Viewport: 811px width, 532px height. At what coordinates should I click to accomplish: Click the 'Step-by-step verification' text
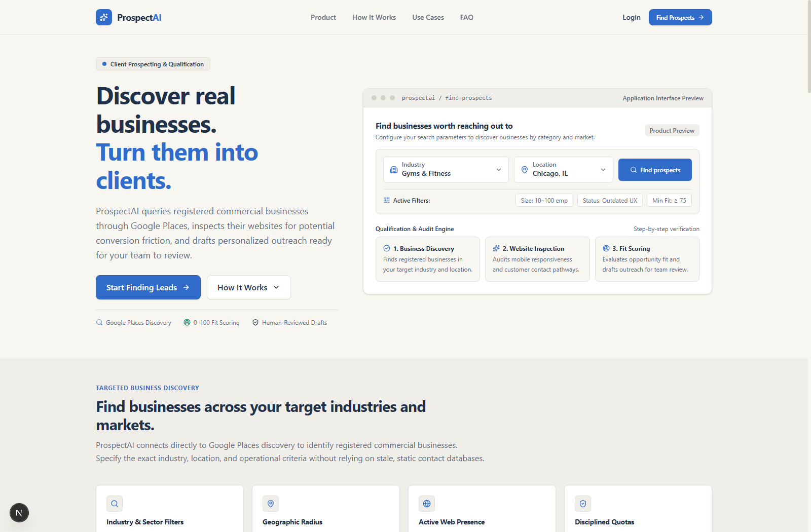tap(667, 229)
